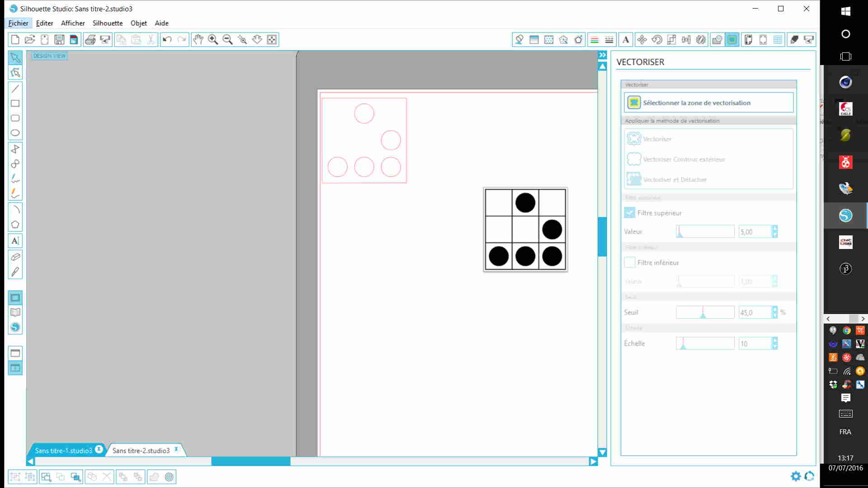Increase the Seuil value with stepper arrow
This screenshot has width=868, height=488.
[x=775, y=310]
